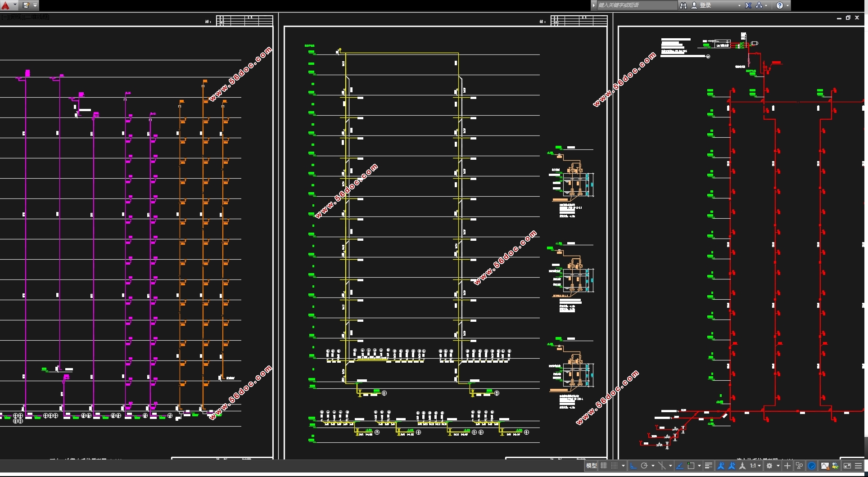This screenshot has height=477, width=868.
Task: Click the 登录 sign-in button
Action: 701,5
